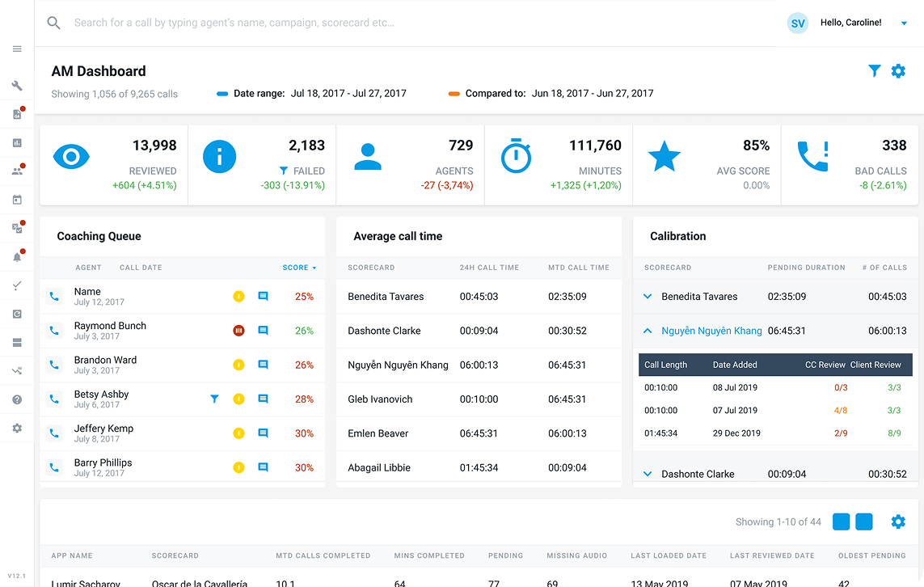Open the user dropdown beside Hello, Caroline

[x=904, y=23]
